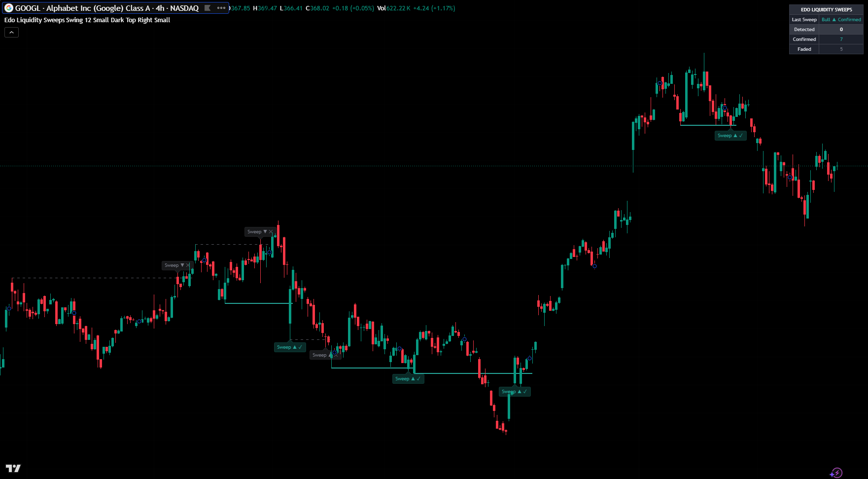
Task: Click the Google logo beside GOOGL symbol
Action: coord(8,8)
